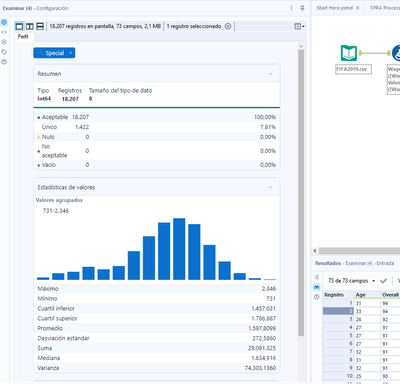Click Overall cell 92 in record 3
The height and width of the screenshot is (384, 400).
point(391,319)
